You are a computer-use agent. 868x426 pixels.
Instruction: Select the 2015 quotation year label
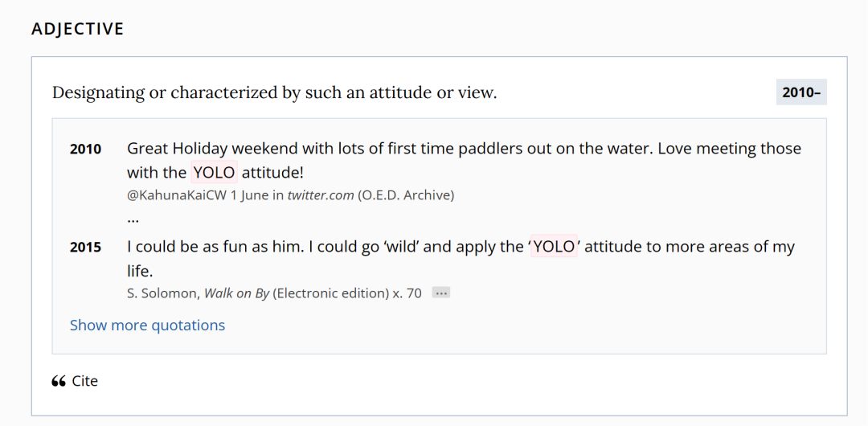[86, 248]
